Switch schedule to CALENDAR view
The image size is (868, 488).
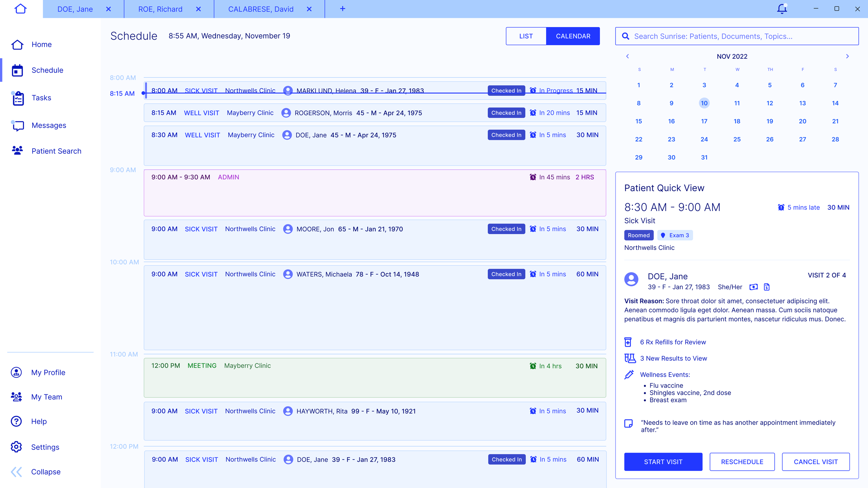[573, 36]
